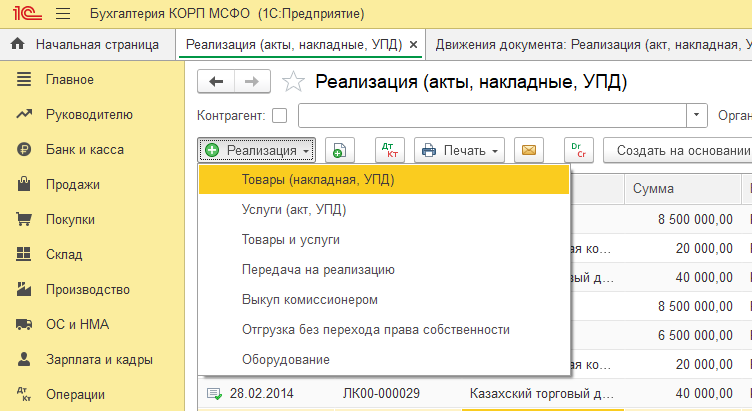Choose Товары (накладная, УПД)

coord(384,179)
